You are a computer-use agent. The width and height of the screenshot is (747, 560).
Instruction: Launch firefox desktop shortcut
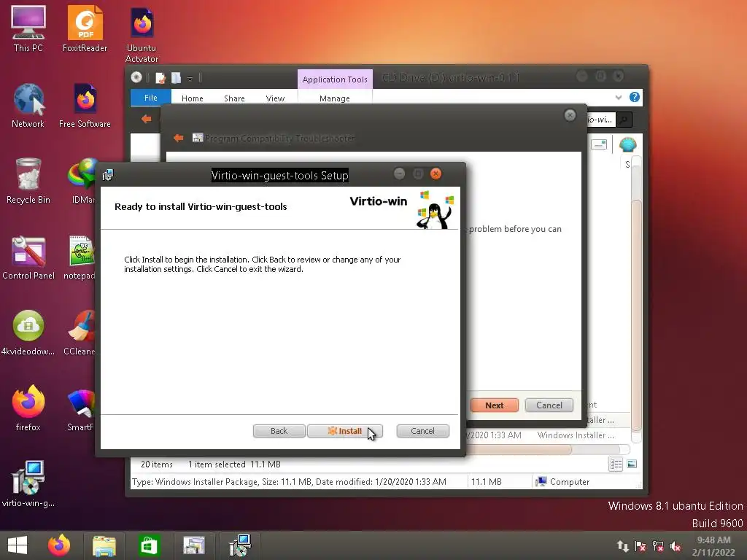coord(28,408)
